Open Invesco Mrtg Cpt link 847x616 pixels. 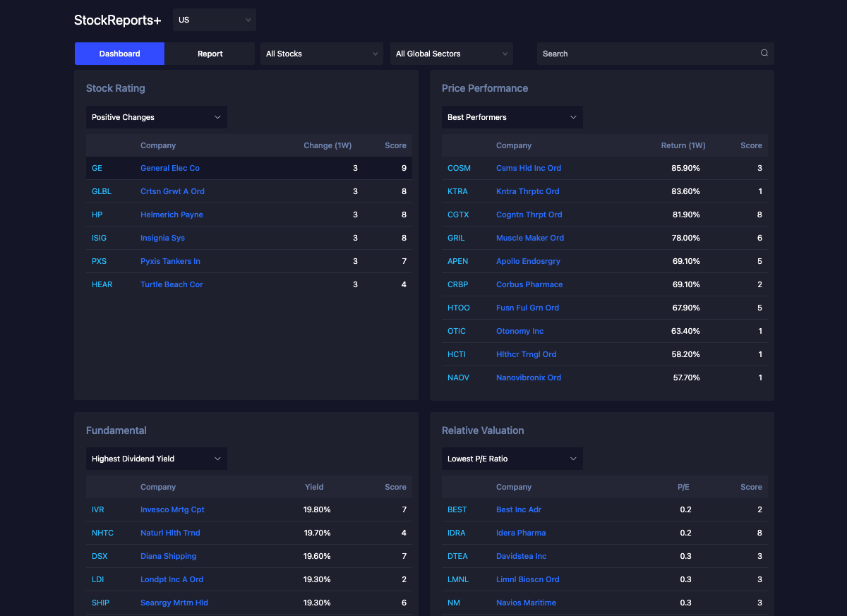coord(172,509)
